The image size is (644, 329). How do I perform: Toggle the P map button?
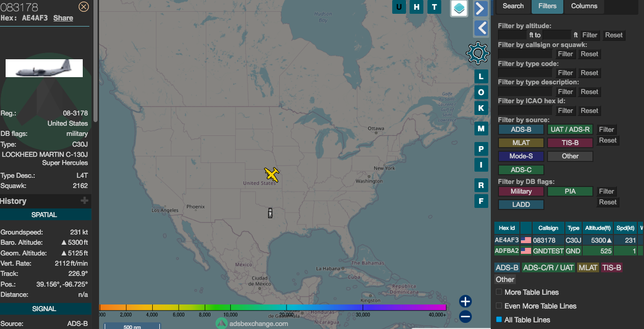[481, 149]
